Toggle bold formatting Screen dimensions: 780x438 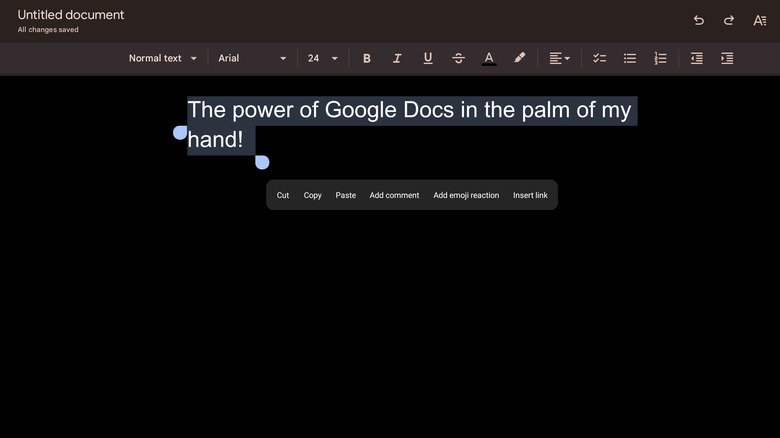click(367, 58)
